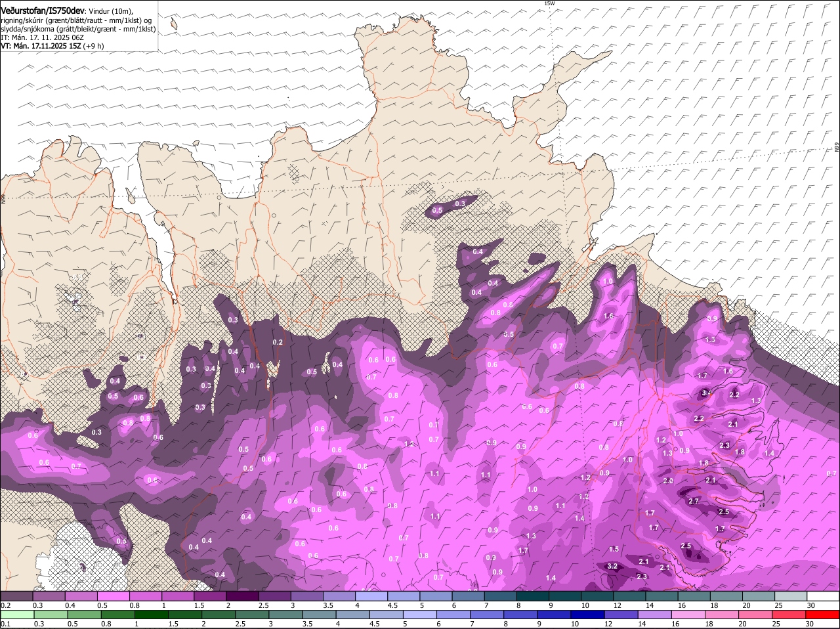Pick the red lower legend swatch after 30

click(824, 615)
